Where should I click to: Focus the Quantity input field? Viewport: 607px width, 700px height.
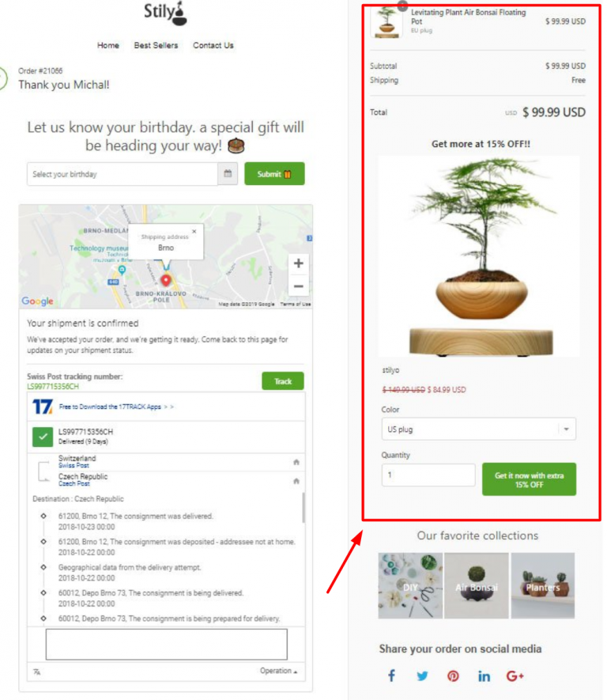point(428,475)
